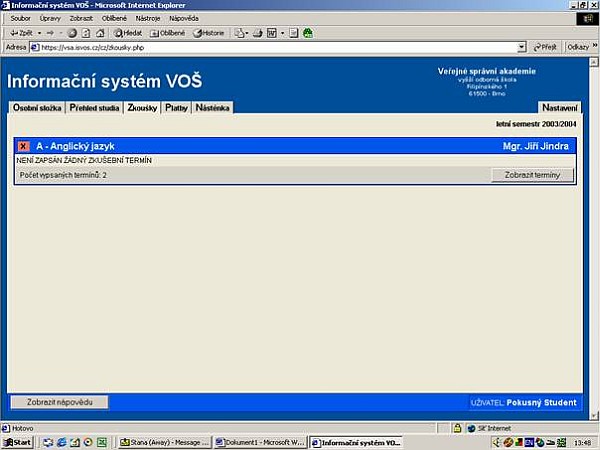Go to the Home page icon
This screenshot has width=600, height=450.
pyautogui.click(x=100, y=33)
